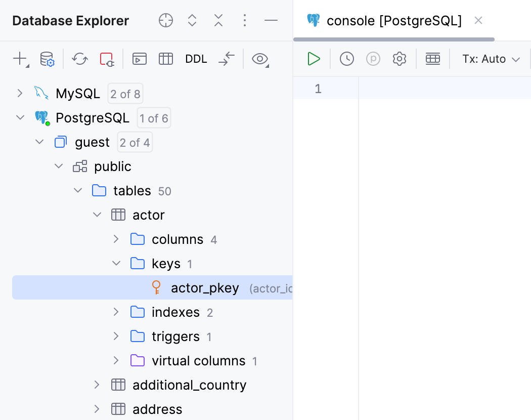
Task: Select the actor_pkey primary key
Action: coord(205,287)
